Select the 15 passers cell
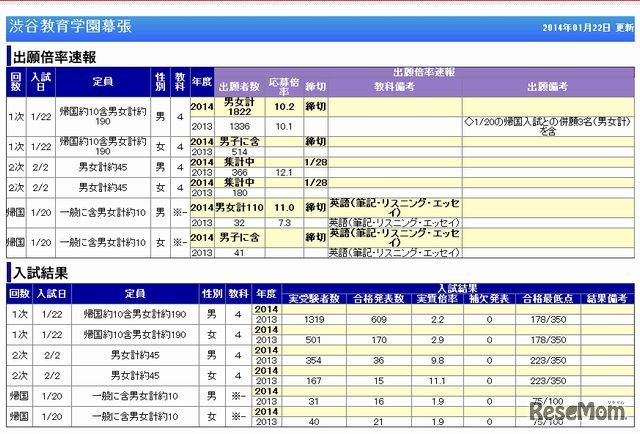The image size is (640, 434). pyautogui.click(x=379, y=381)
